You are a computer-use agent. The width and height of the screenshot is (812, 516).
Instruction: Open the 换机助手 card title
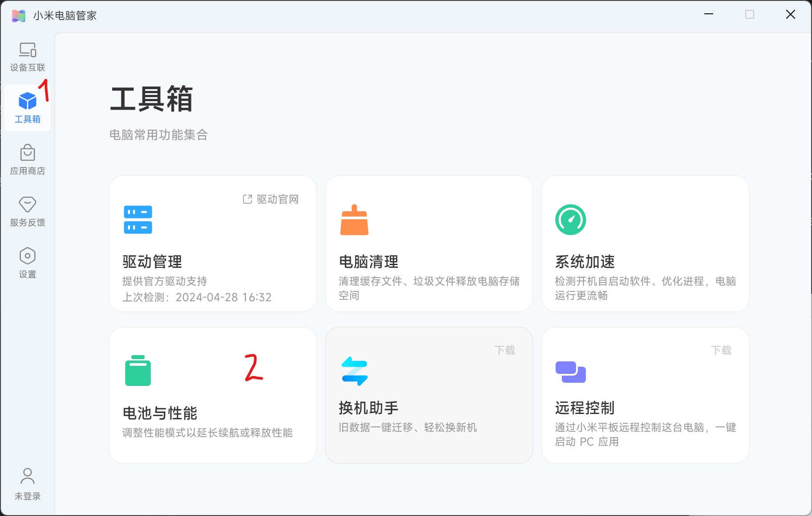[369, 408]
